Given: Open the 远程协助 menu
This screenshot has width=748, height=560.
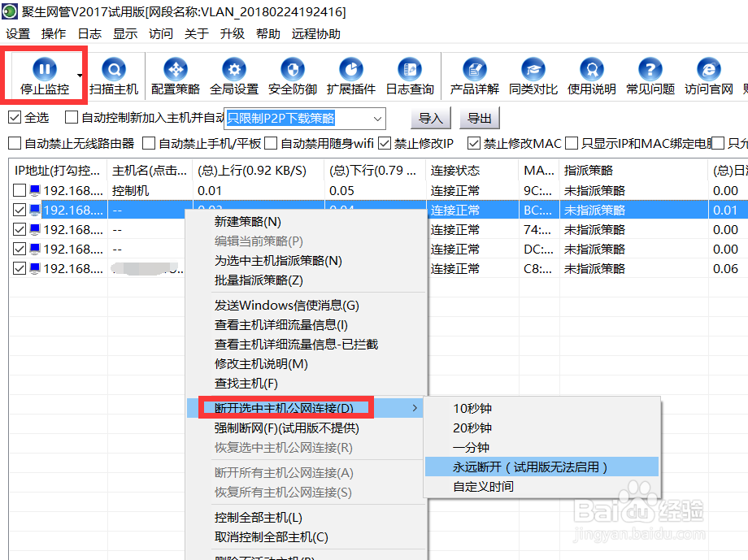Looking at the screenshot, I should coord(315,34).
